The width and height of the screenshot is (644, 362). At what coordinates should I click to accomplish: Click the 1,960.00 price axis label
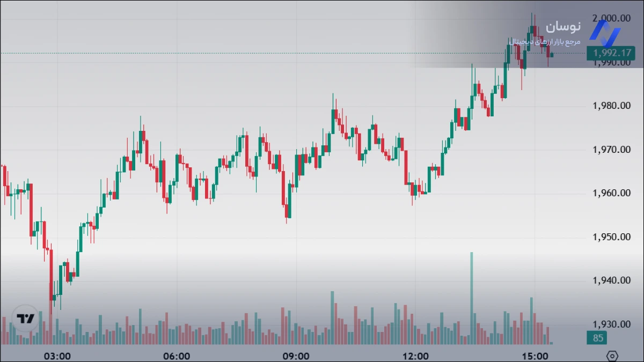(611, 193)
